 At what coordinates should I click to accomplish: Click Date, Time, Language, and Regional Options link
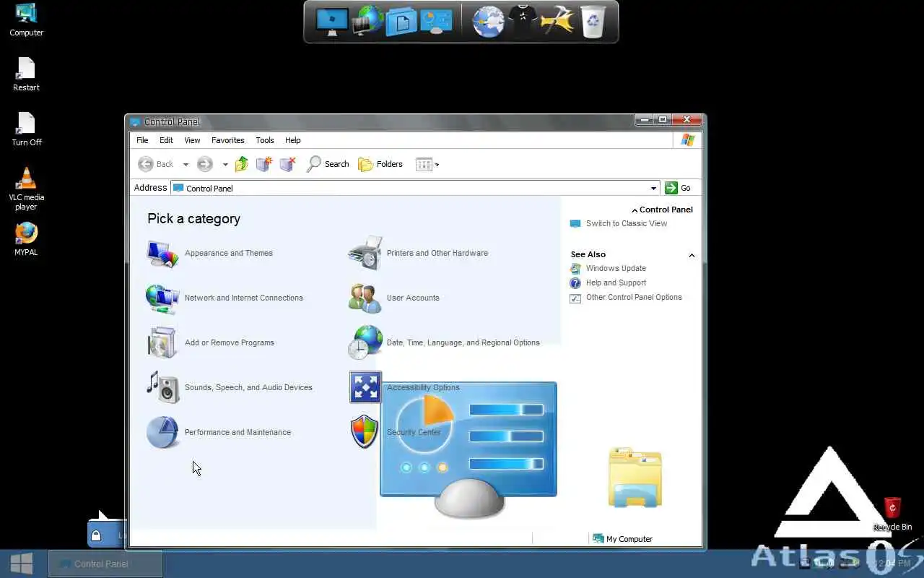tap(463, 342)
